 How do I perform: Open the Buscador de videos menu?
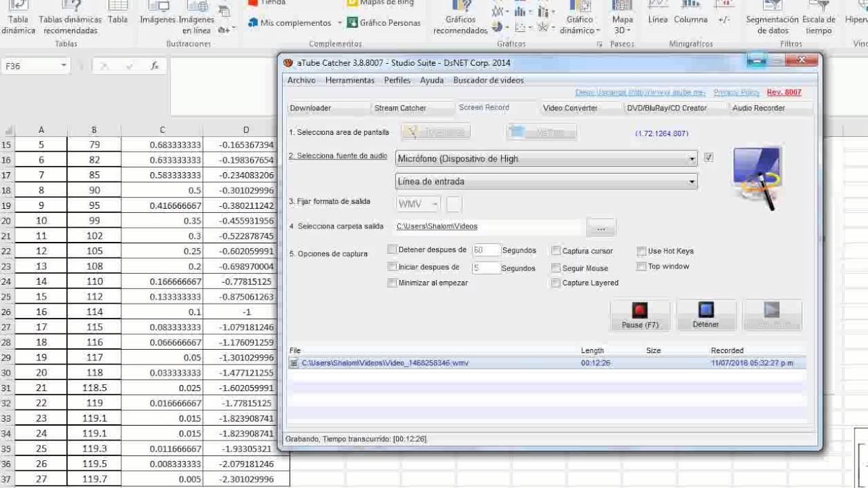[488, 80]
